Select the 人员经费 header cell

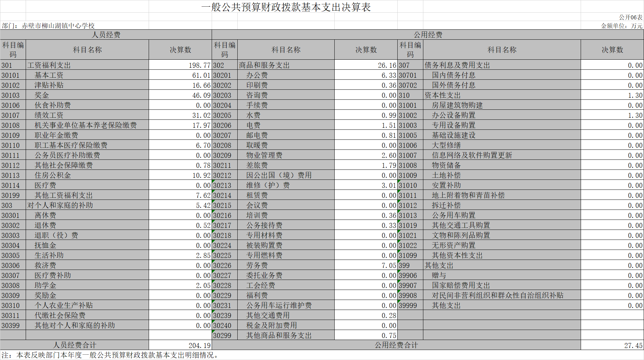pyautogui.click(x=106, y=35)
